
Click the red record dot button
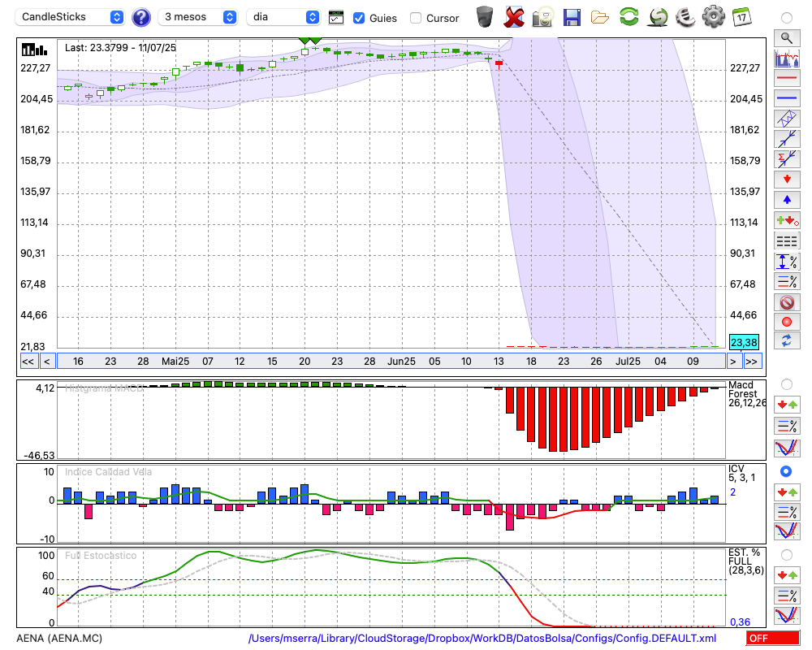click(x=787, y=322)
